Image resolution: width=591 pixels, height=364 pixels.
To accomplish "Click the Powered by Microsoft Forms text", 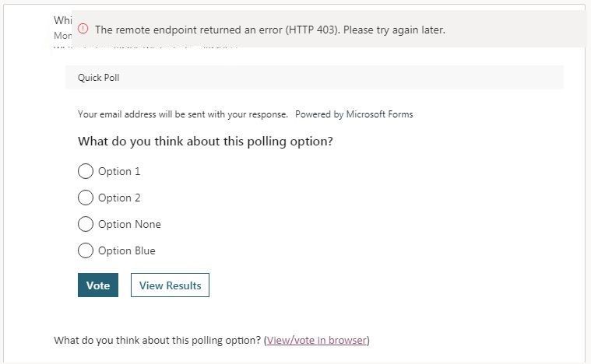I will pos(354,114).
